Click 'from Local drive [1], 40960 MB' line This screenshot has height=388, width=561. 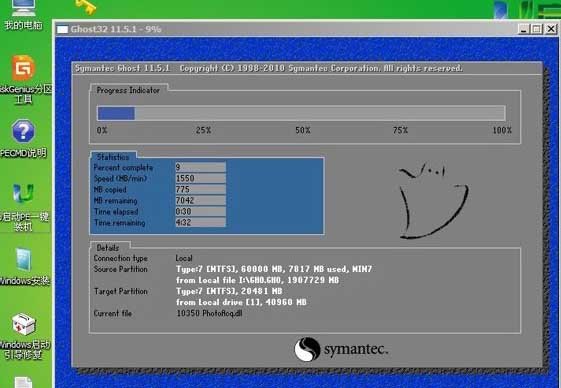tap(241, 302)
